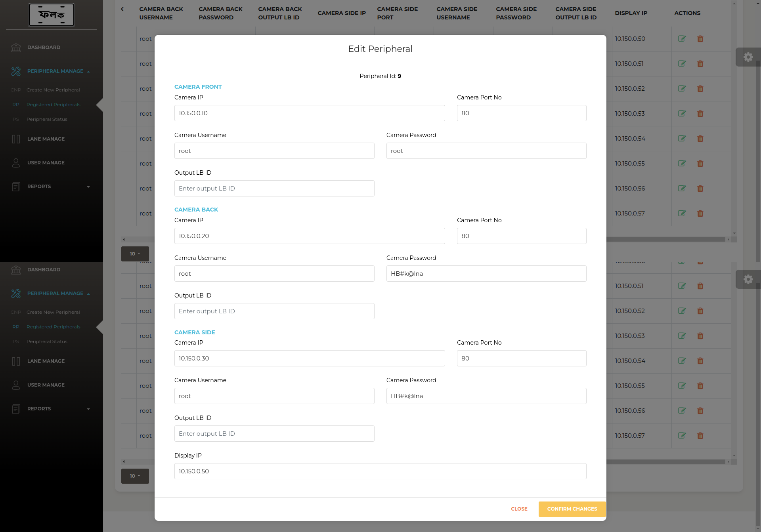This screenshot has height=532, width=761.
Task: Click the Camera Back password field
Action: [x=486, y=274]
